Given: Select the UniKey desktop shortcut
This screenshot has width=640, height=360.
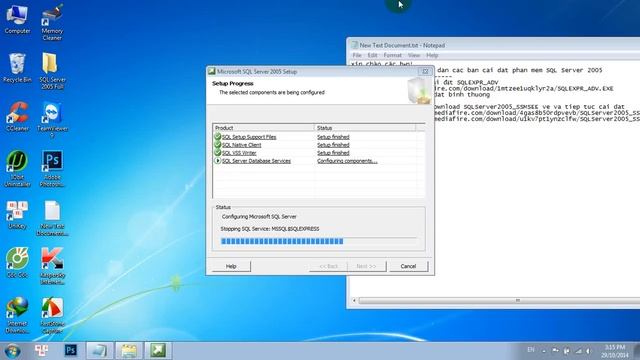Looking at the screenshot, I should coord(17,215).
